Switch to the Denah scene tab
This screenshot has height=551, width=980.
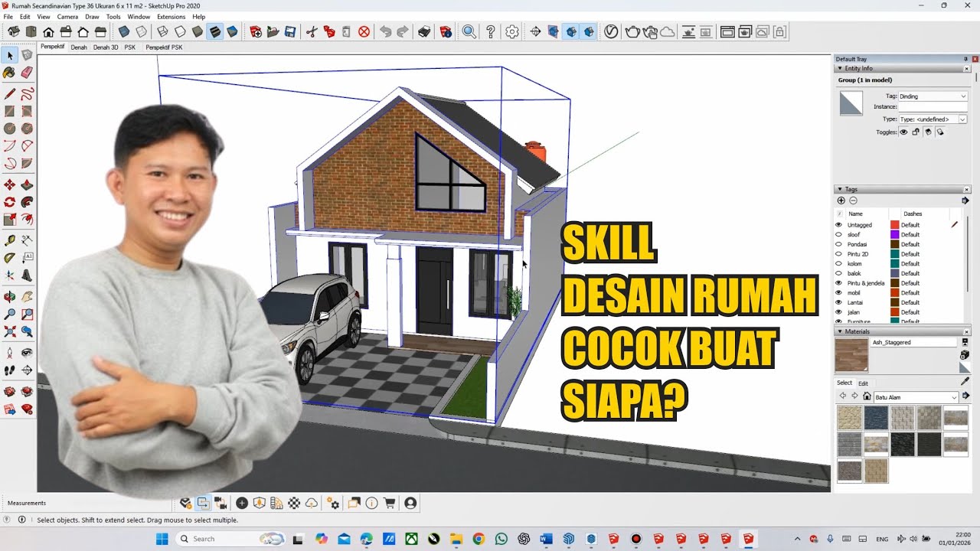point(79,47)
